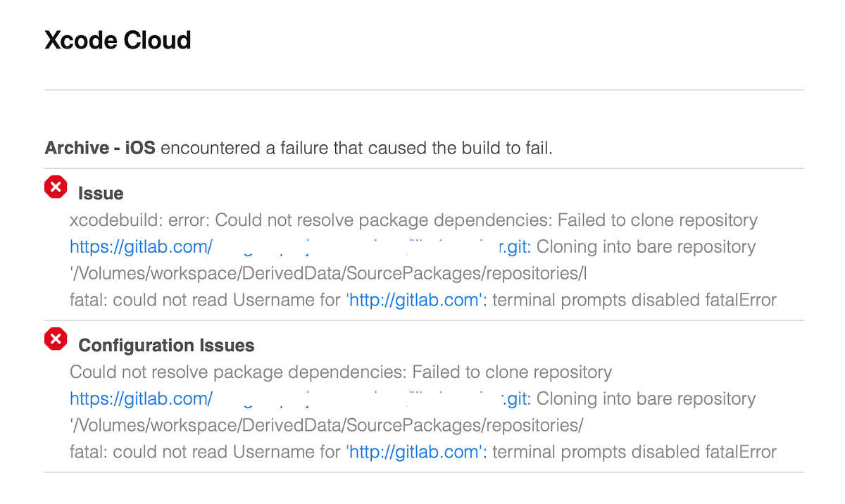Click the /Volumes/workspace path under Issue

pyautogui.click(x=328, y=274)
